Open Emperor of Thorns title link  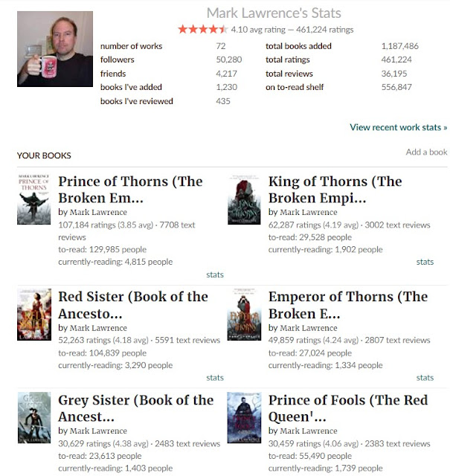pos(348,305)
